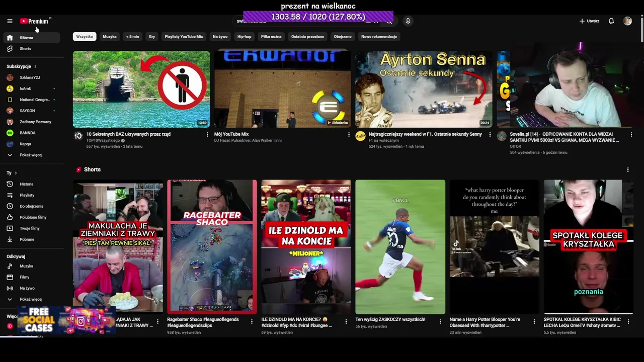Open the Kapqu subscription channel

click(x=32, y=144)
